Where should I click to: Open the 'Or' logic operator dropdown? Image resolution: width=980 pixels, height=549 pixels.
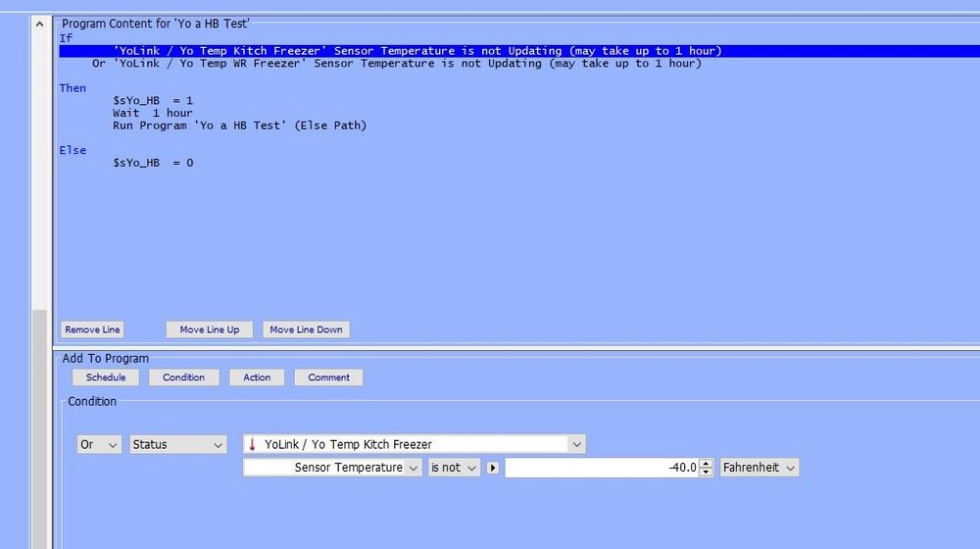99,445
